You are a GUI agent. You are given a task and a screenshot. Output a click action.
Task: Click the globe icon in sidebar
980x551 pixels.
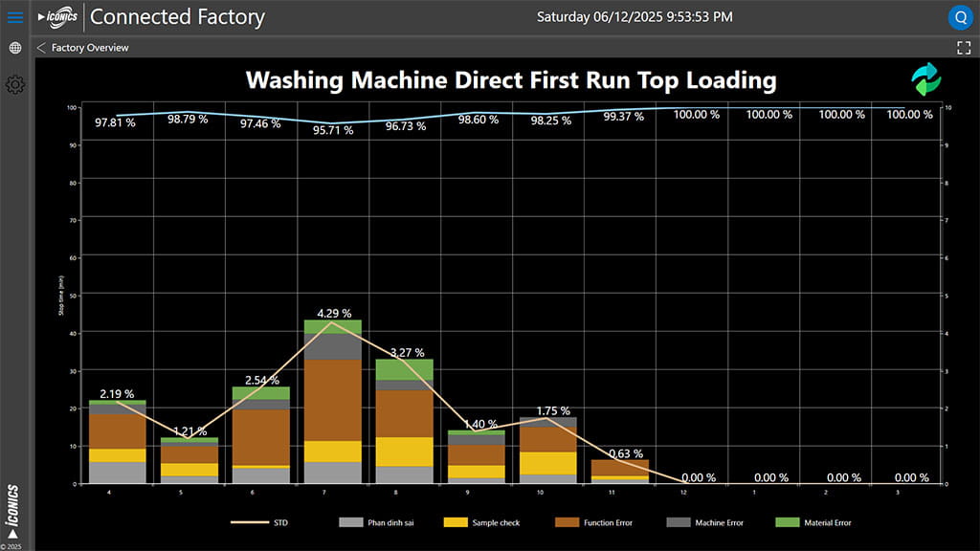[x=14, y=48]
